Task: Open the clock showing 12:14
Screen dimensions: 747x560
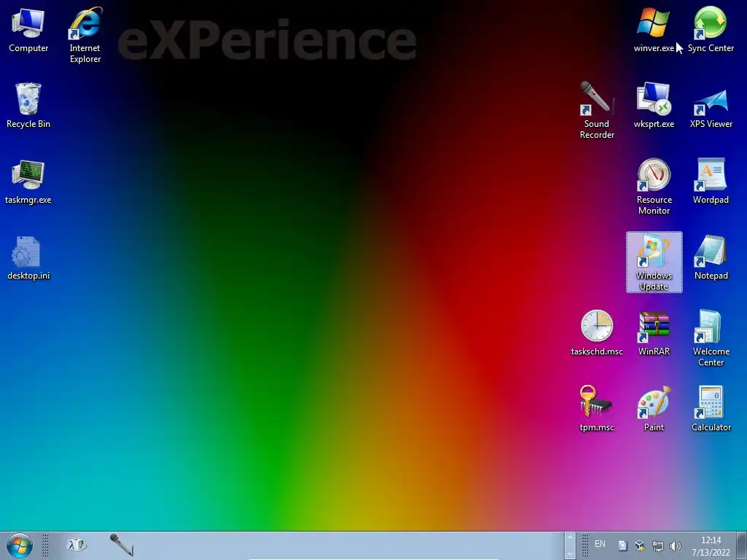Action: 711,546
